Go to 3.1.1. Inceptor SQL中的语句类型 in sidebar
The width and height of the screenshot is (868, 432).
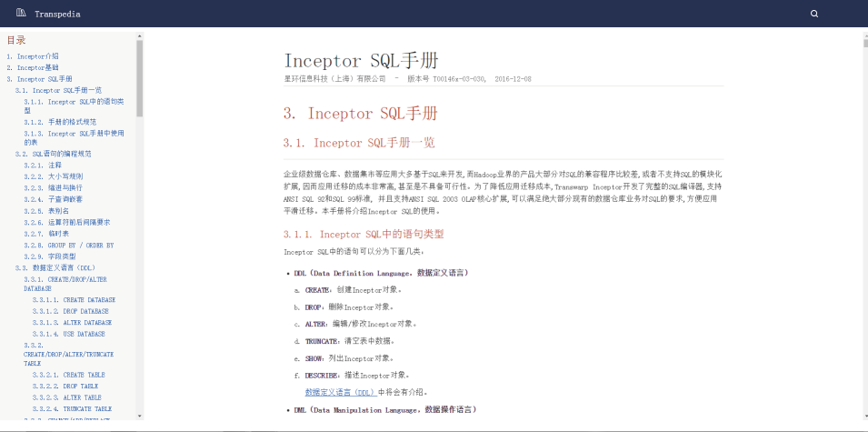tap(75, 105)
